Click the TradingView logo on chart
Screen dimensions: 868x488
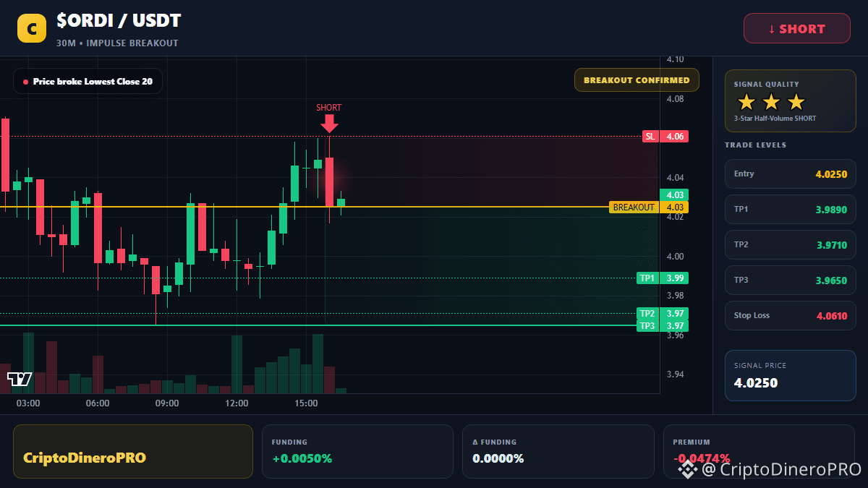coord(20,379)
